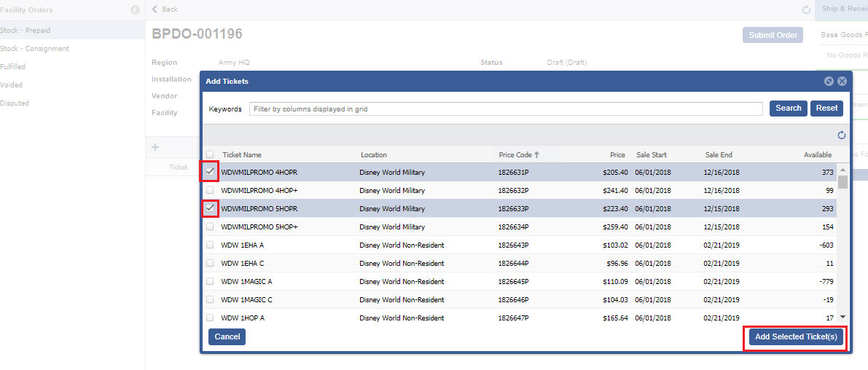Toggle the select-all header checkbox
Image resolution: width=868 pixels, height=370 pixels.
[210, 154]
